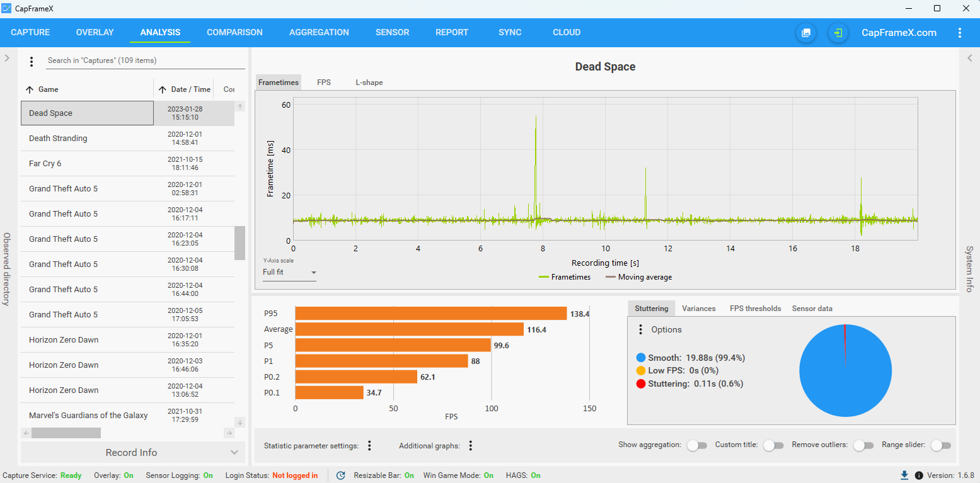Open the REPORT tab
Screen dimensions: 980x483
tap(452, 33)
